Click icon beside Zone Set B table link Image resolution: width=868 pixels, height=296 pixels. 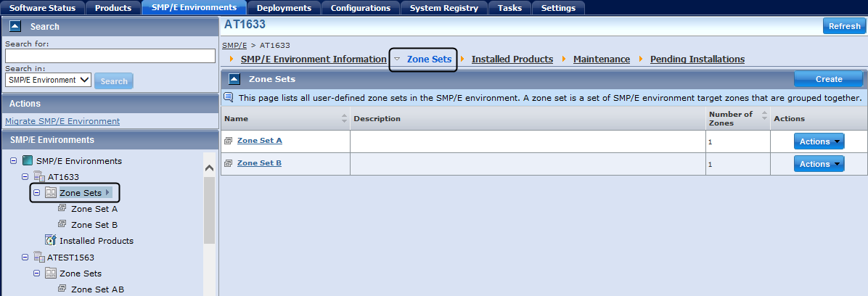[x=228, y=163]
